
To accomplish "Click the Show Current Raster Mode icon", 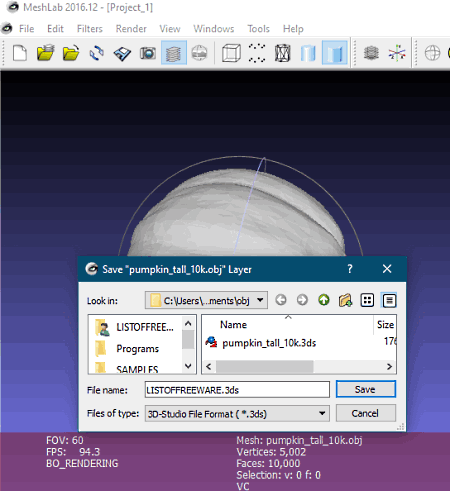I will (199, 53).
